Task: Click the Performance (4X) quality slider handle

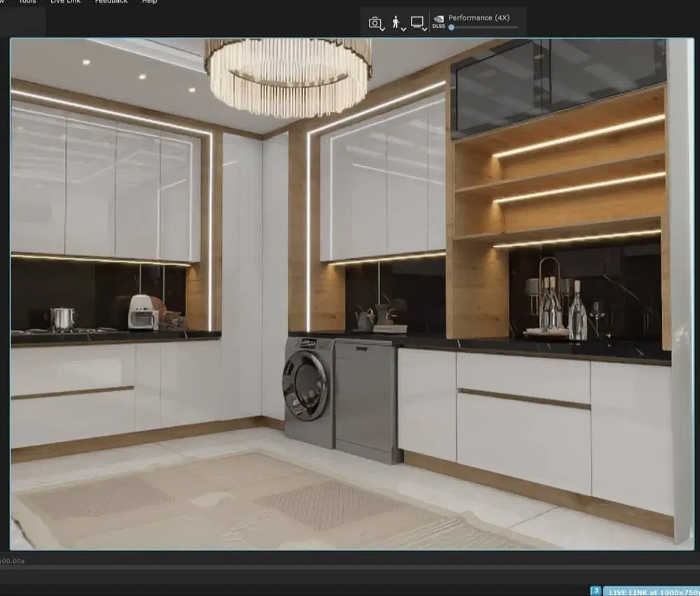Action: coord(451,27)
